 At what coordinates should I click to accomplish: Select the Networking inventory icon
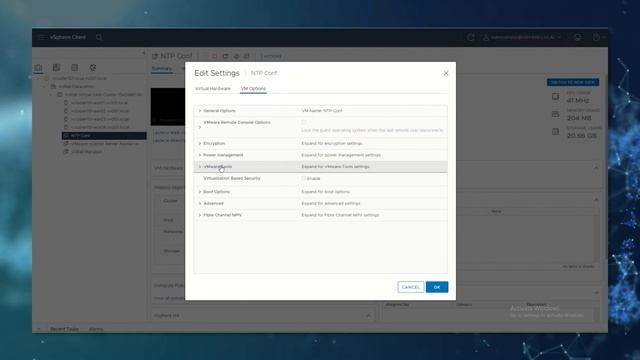[x=93, y=67]
